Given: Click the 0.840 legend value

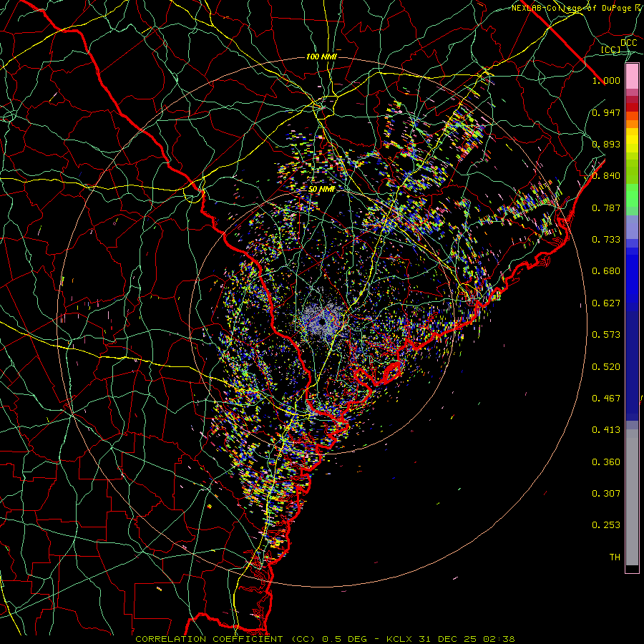Looking at the screenshot, I should [x=606, y=176].
